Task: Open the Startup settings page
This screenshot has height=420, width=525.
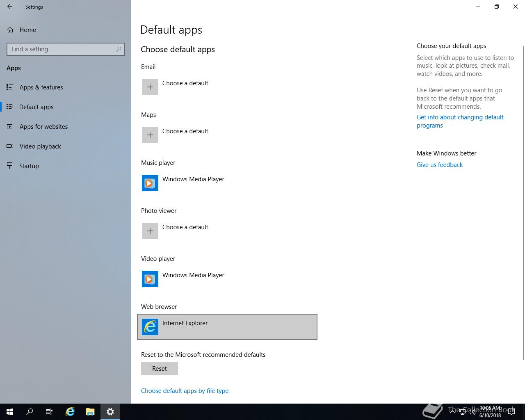Action: click(29, 166)
